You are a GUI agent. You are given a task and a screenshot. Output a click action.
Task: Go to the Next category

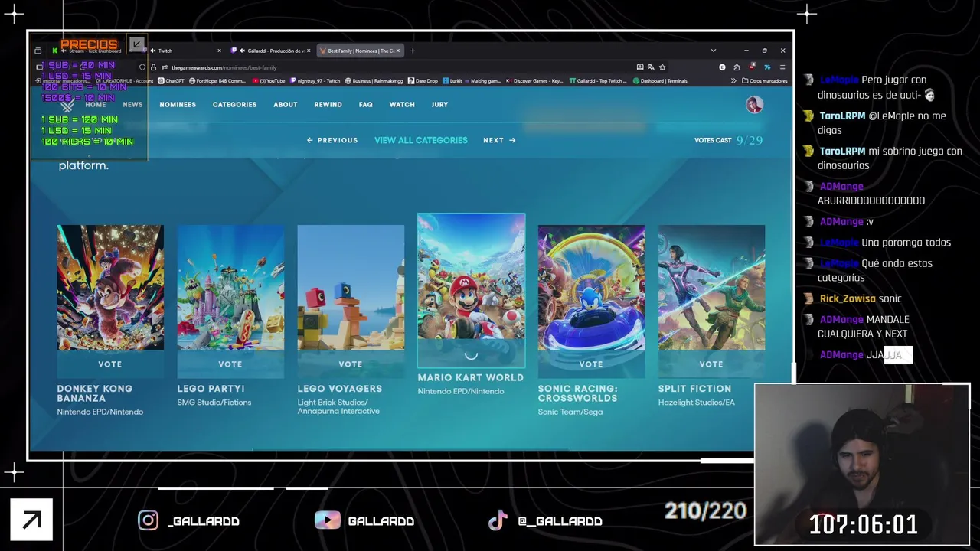(x=499, y=140)
